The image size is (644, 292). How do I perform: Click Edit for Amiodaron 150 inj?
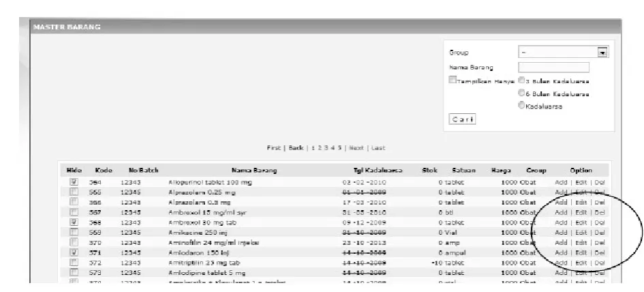[581, 252]
